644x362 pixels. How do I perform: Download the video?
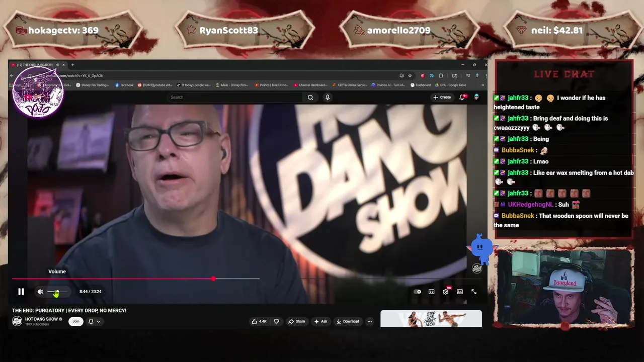348,321
